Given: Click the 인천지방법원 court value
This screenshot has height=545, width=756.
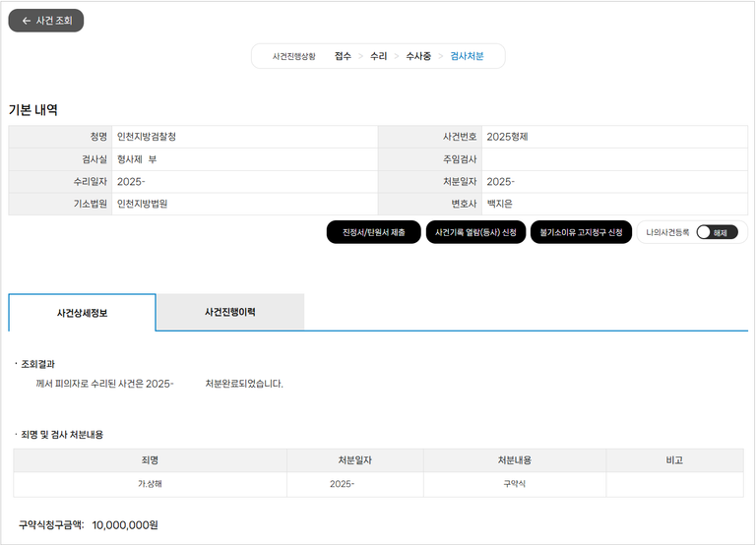Looking at the screenshot, I should (149, 204).
